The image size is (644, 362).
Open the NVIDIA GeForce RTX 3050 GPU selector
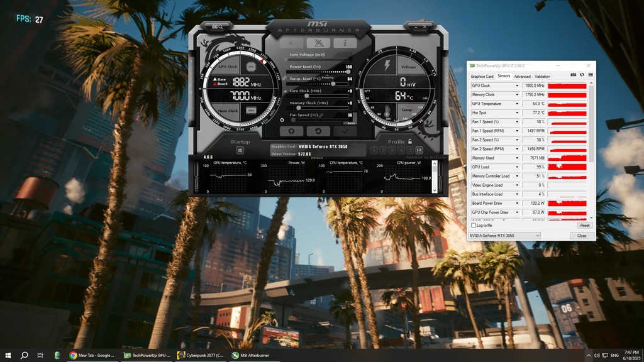[x=504, y=236]
